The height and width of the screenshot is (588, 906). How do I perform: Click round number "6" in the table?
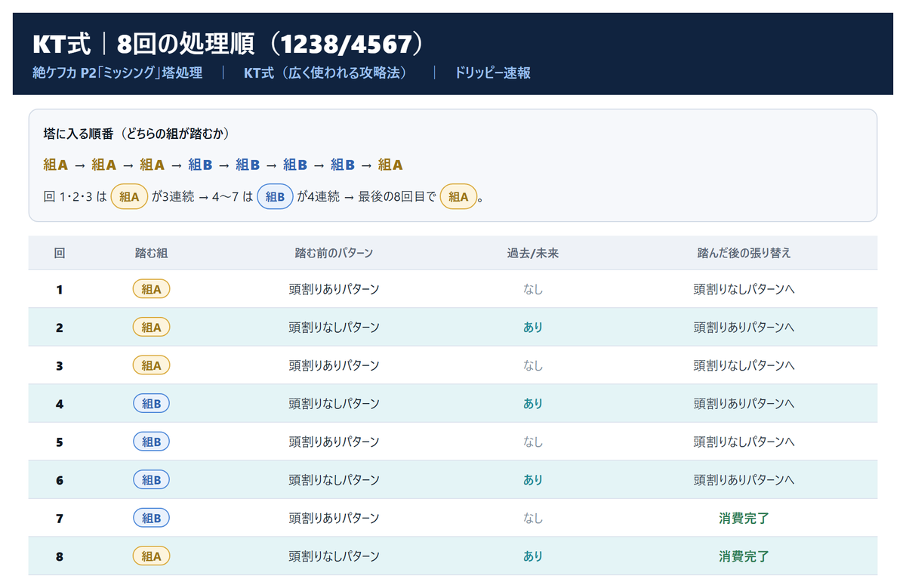(x=60, y=480)
